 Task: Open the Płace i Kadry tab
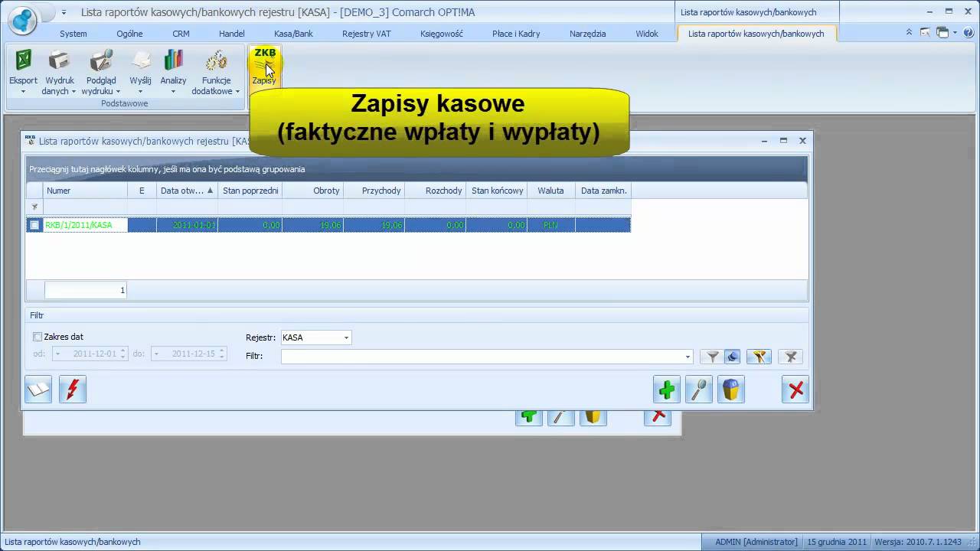[x=516, y=34]
